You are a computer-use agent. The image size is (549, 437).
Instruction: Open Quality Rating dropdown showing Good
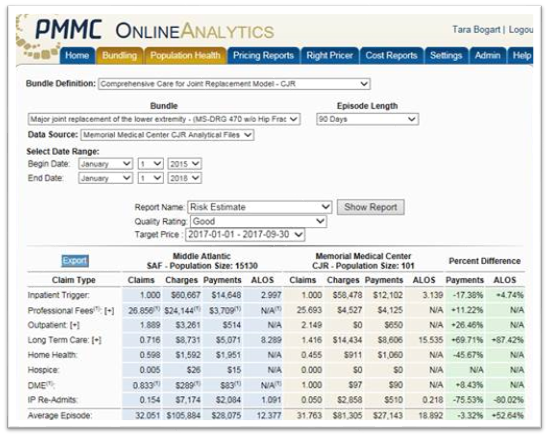tap(258, 221)
